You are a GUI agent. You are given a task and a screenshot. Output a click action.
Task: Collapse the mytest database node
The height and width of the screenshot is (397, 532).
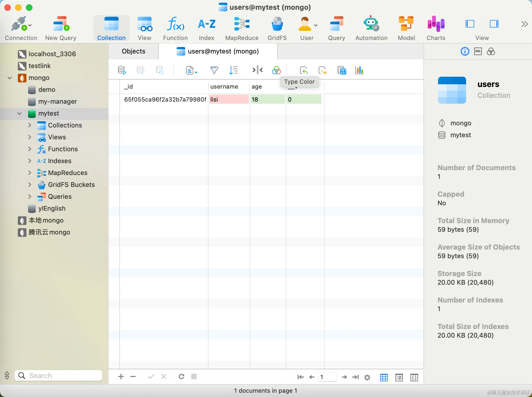(19, 113)
